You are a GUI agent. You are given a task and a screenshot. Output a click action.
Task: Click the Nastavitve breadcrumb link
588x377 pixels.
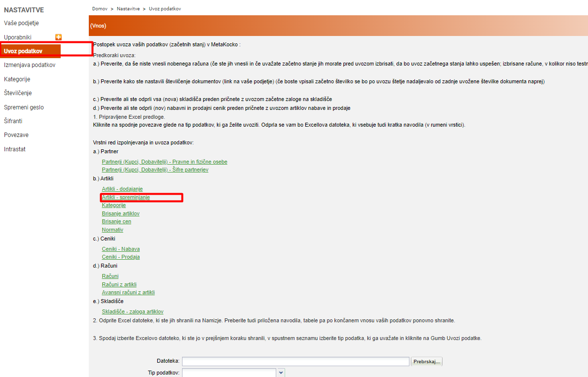128,8
